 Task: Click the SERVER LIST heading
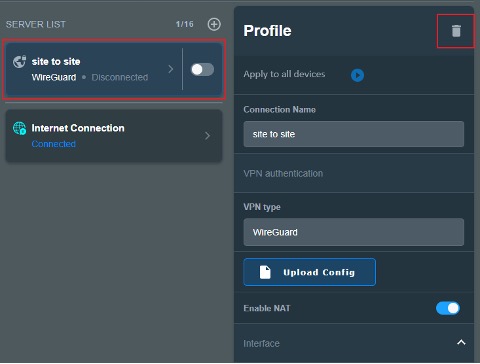pyautogui.click(x=36, y=24)
